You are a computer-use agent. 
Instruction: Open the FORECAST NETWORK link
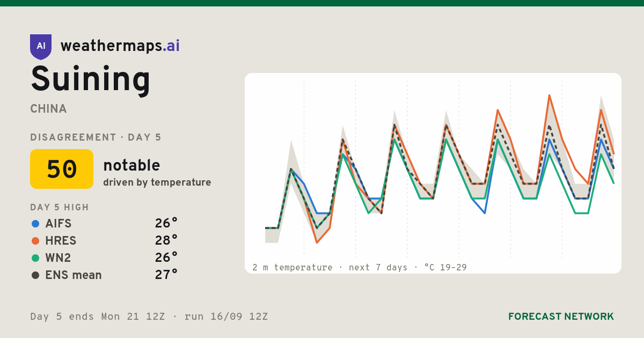pos(561,317)
